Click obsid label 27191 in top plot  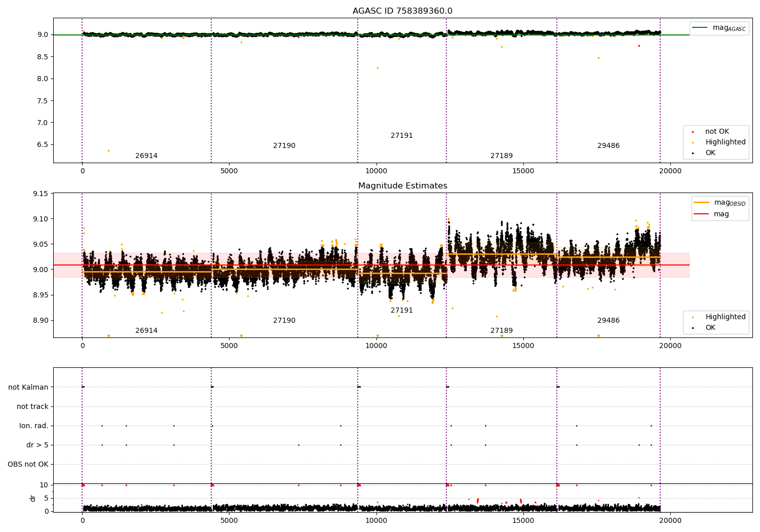[402, 136]
